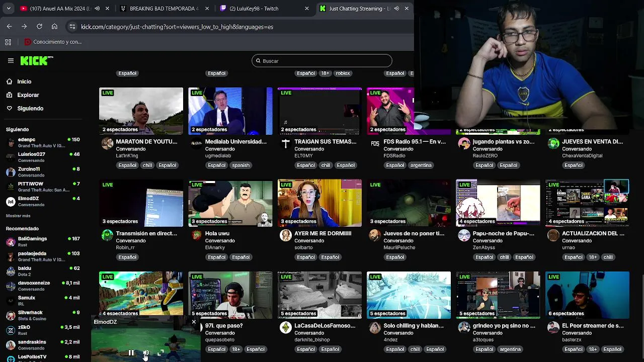Screen dimensions: 644x362
Task: Click FDSRadio channel avatar
Action: click(375, 144)
